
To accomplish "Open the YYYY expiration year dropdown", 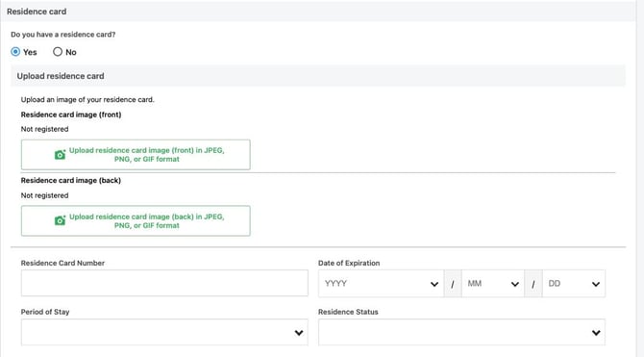I will pos(382,283).
